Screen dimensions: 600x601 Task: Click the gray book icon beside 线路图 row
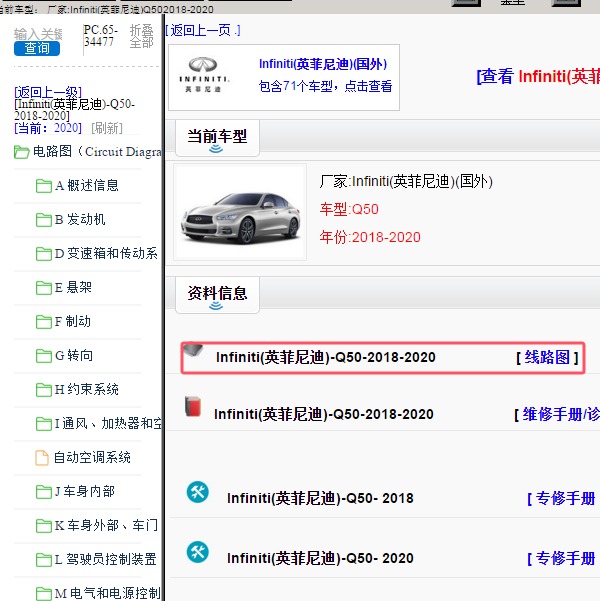[193, 350]
